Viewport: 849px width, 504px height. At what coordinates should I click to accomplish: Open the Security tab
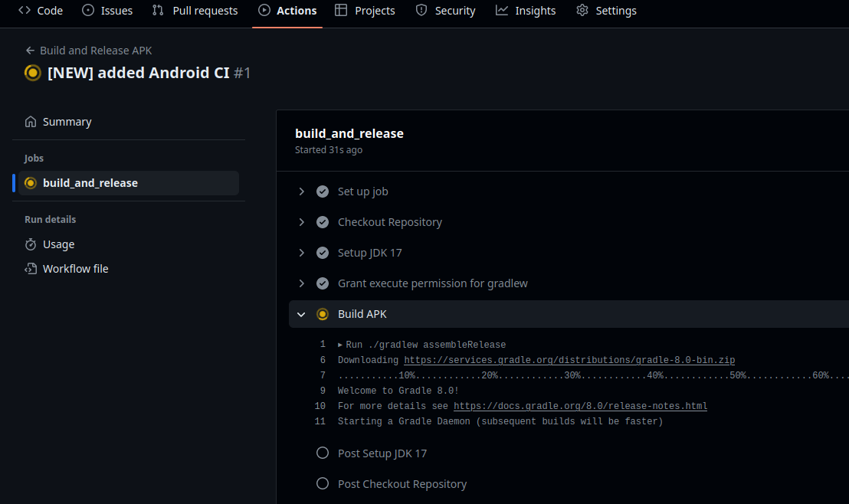(x=446, y=11)
